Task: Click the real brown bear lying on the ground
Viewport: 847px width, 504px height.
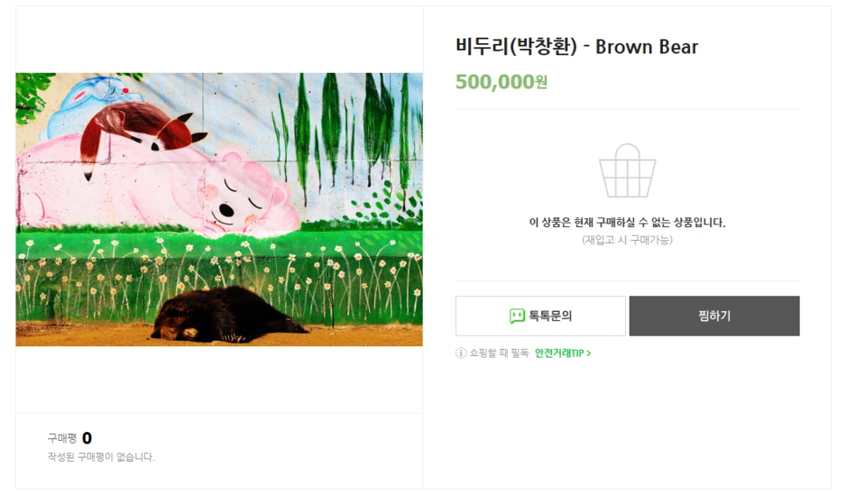Action: (x=225, y=315)
